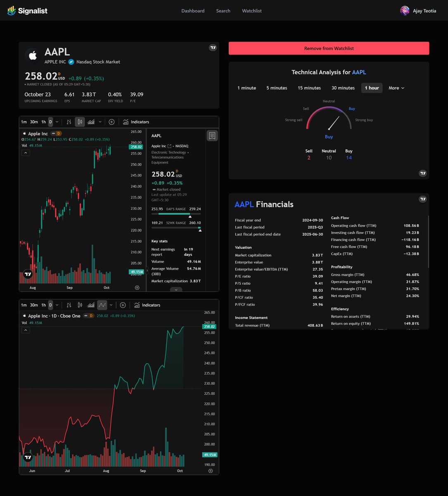Viewport: 448px width, 496px height.
Task: Expand the More intervals dropdown
Action: 396,88
